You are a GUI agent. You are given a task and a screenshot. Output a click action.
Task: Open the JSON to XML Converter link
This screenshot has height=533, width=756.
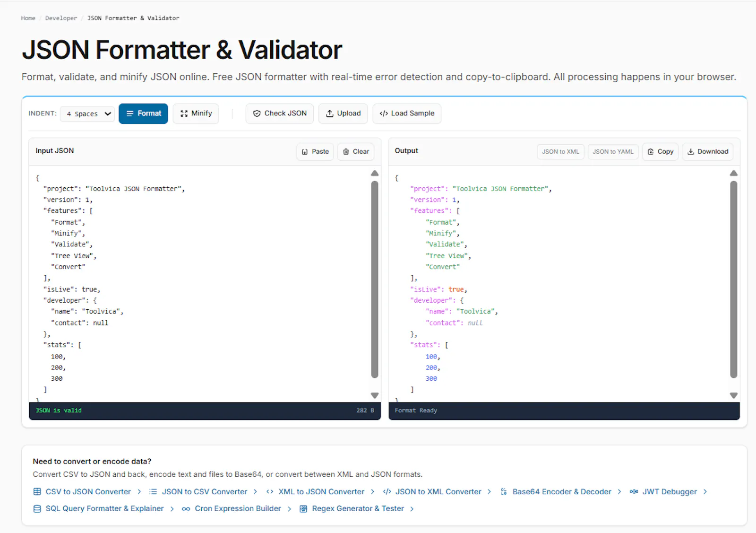pos(438,492)
